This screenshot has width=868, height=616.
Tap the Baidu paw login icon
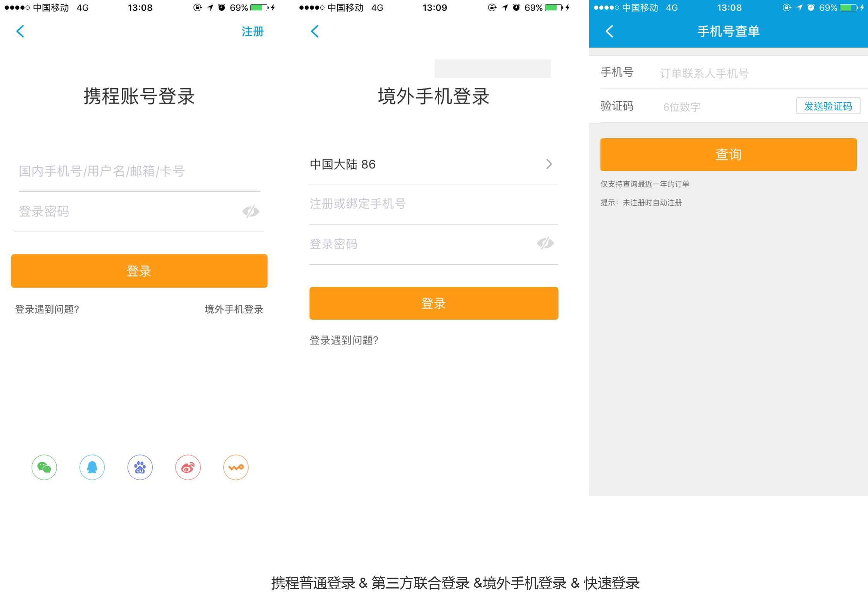140,467
